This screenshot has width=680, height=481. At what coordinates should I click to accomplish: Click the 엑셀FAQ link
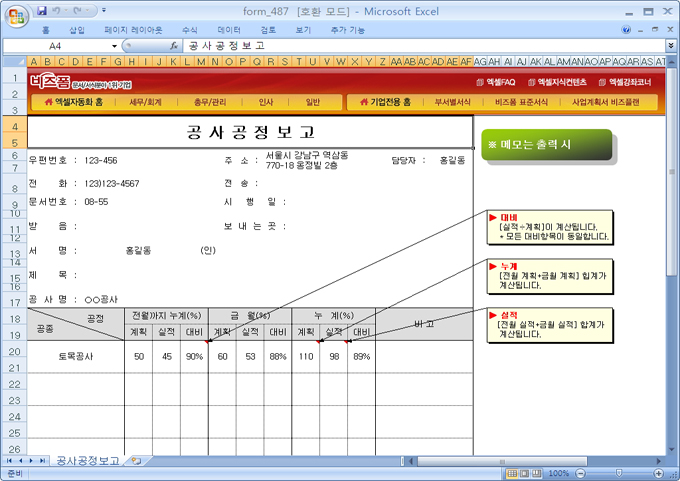coord(495,82)
